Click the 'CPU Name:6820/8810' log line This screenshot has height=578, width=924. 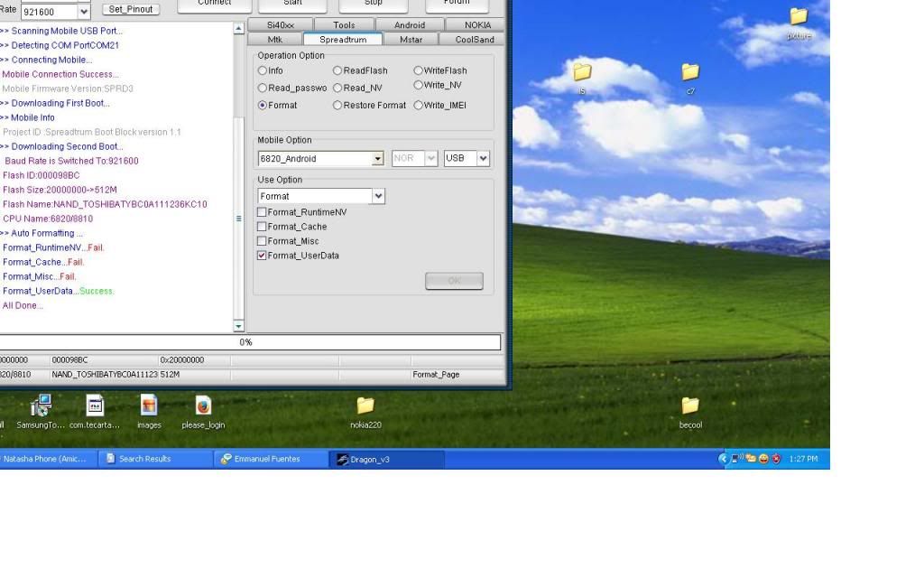(x=48, y=219)
